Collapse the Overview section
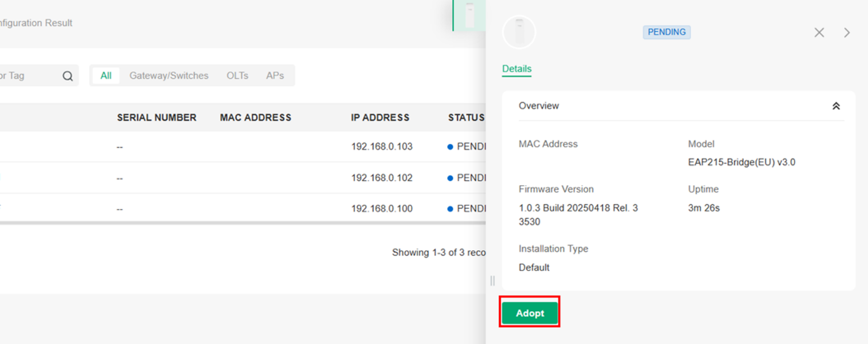The width and height of the screenshot is (868, 344). [836, 106]
